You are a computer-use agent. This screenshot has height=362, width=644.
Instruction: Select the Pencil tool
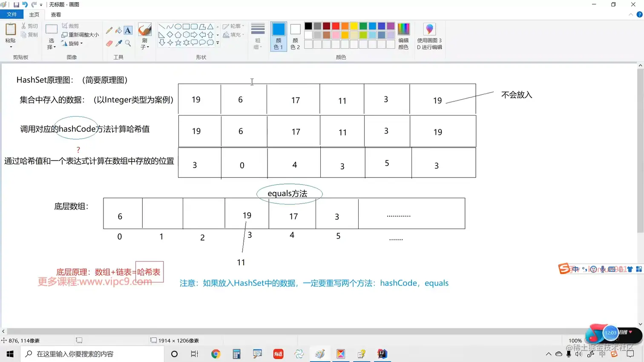tap(109, 30)
